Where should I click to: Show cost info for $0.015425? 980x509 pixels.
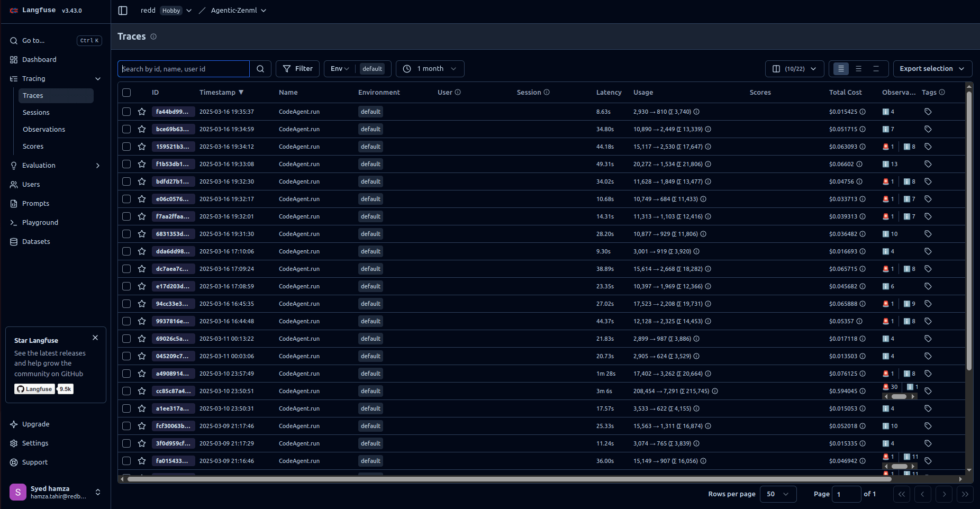click(863, 112)
